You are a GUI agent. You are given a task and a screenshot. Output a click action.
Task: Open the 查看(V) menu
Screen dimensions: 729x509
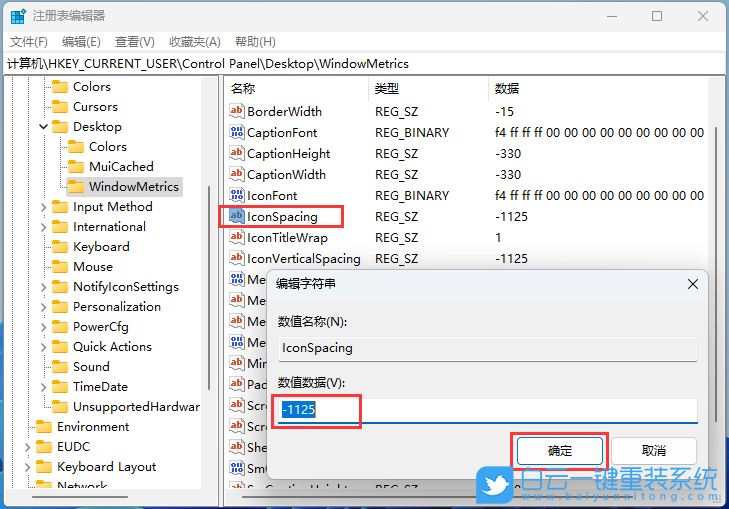coord(134,42)
